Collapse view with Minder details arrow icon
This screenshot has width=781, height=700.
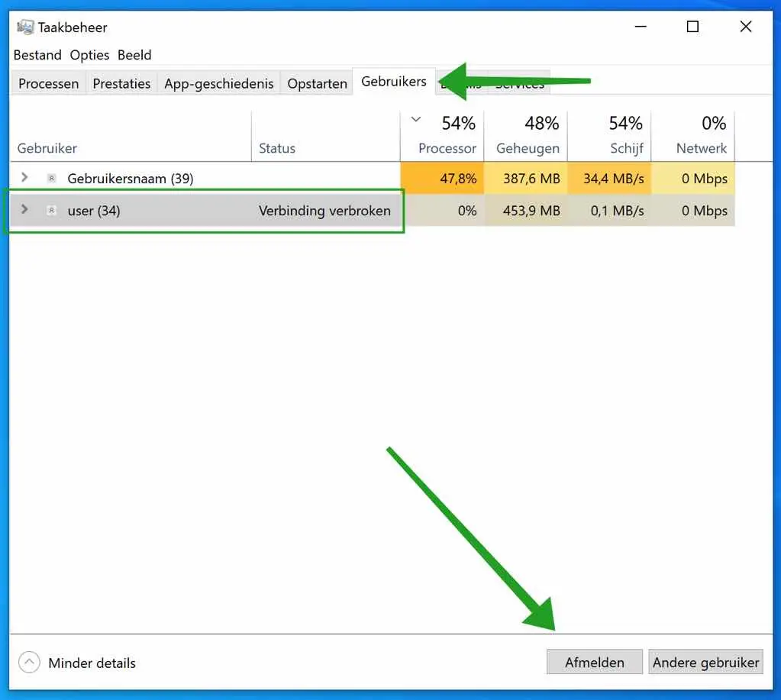coord(29,662)
